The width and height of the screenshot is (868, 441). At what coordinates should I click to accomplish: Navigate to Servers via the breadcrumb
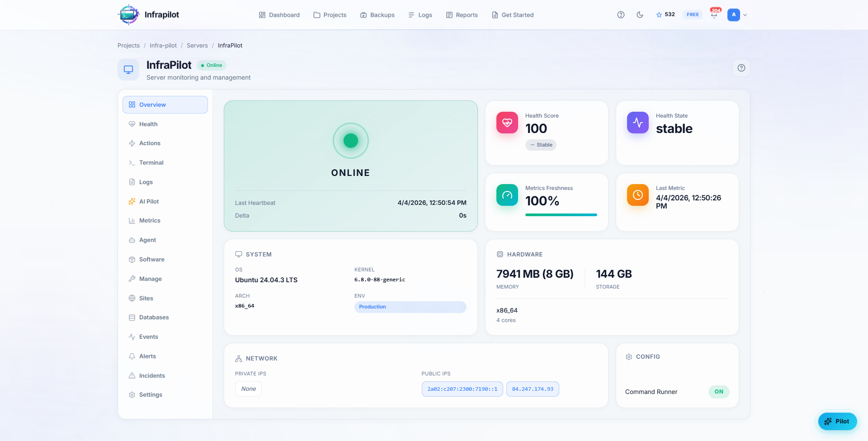pos(197,45)
